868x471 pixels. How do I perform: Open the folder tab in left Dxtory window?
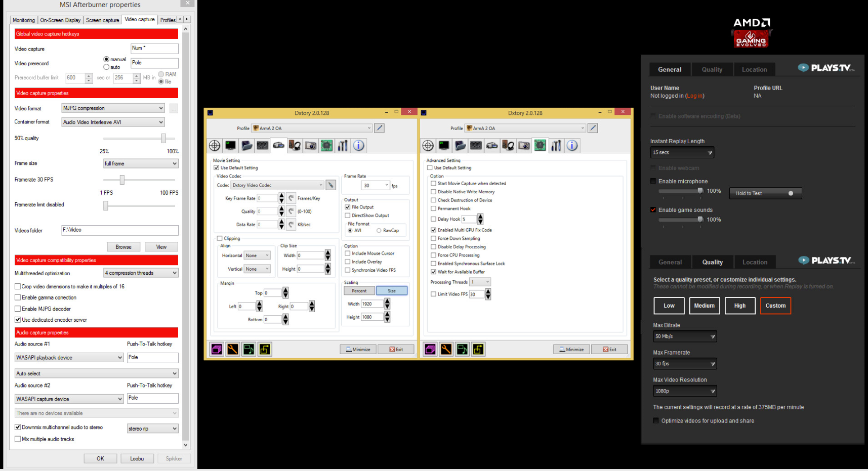[x=246, y=146]
